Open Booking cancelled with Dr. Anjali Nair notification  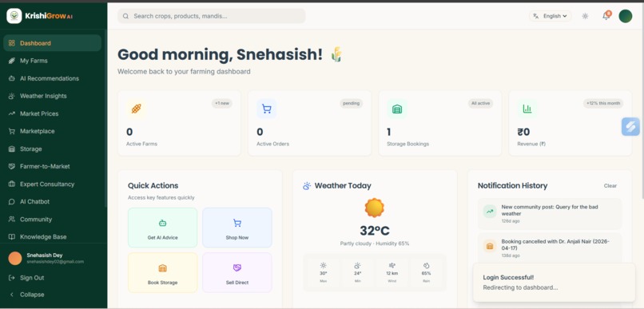550,248
